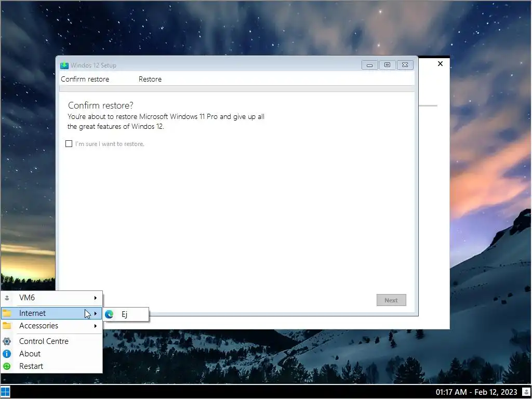The image size is (532, 399).
Task: Click the user icon in taskbar tray
Action: coord(526,392)
